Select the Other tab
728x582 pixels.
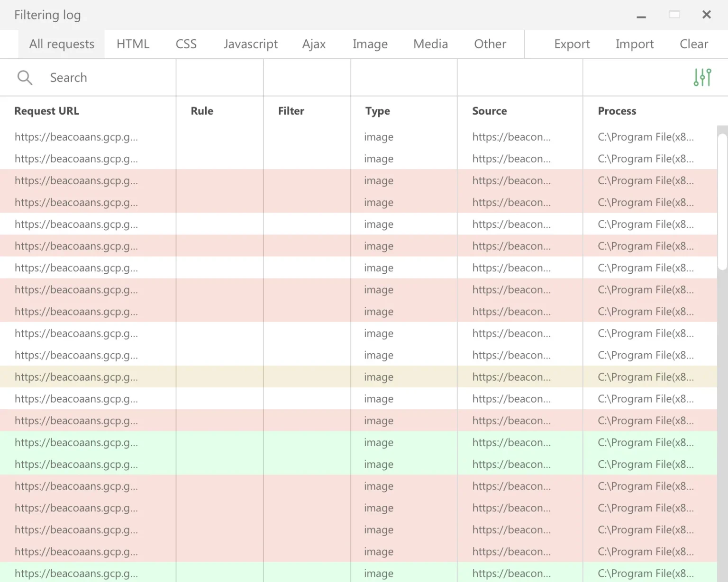(x=490, y=44)
